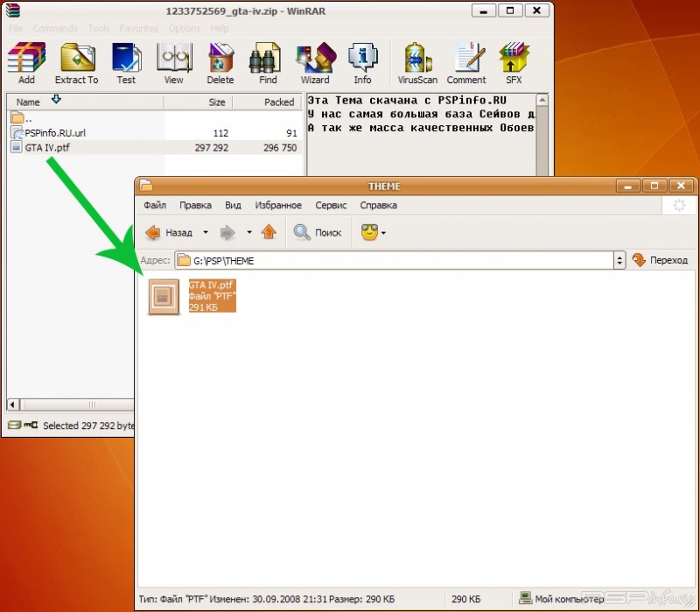
Task: Expand the Forward button history dropdown arrow
Action: (x=249, y=233)
